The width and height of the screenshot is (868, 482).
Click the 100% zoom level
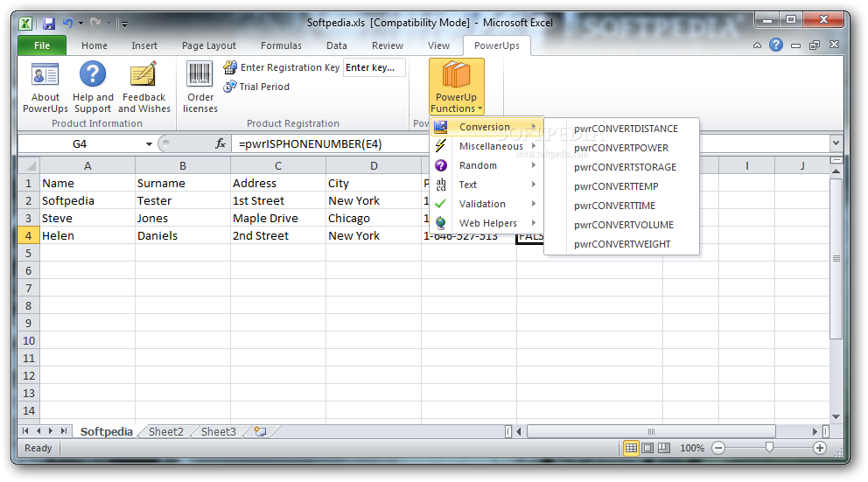[x=692, y=448]
